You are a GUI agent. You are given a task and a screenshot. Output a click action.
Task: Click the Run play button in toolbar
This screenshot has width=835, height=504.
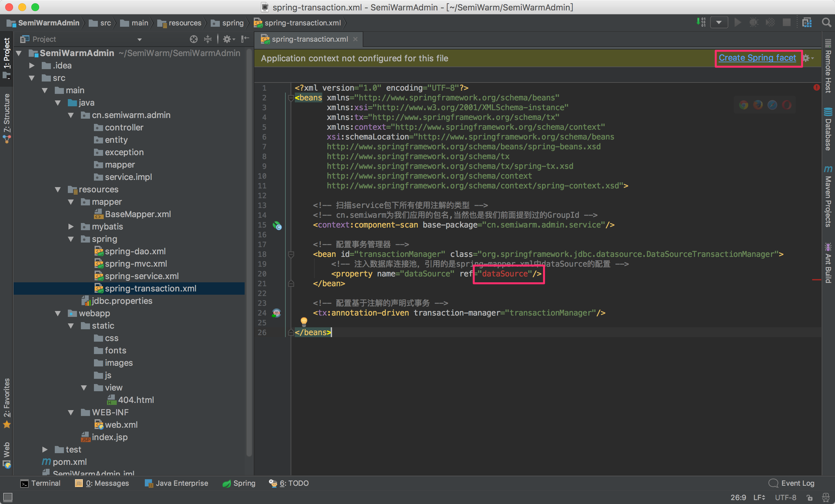click(737, 23)
